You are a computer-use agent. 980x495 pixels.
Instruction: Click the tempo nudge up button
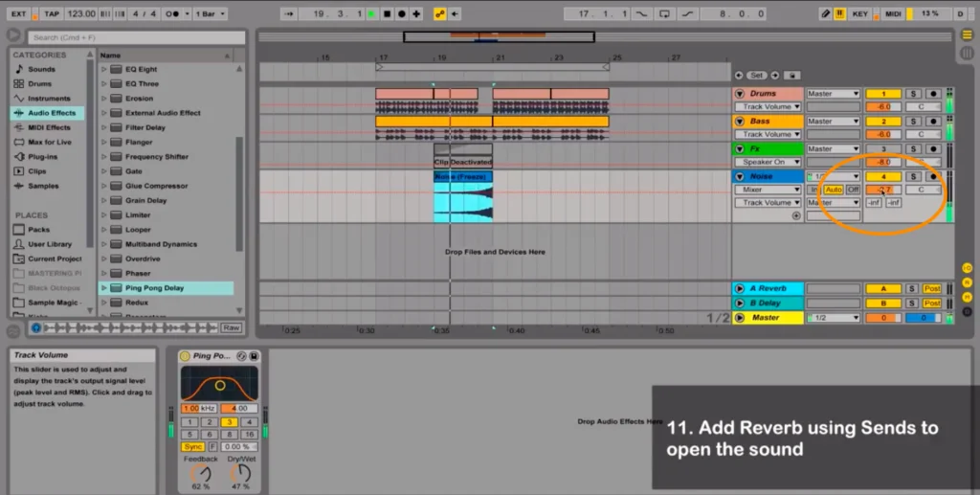pos(120,13)
